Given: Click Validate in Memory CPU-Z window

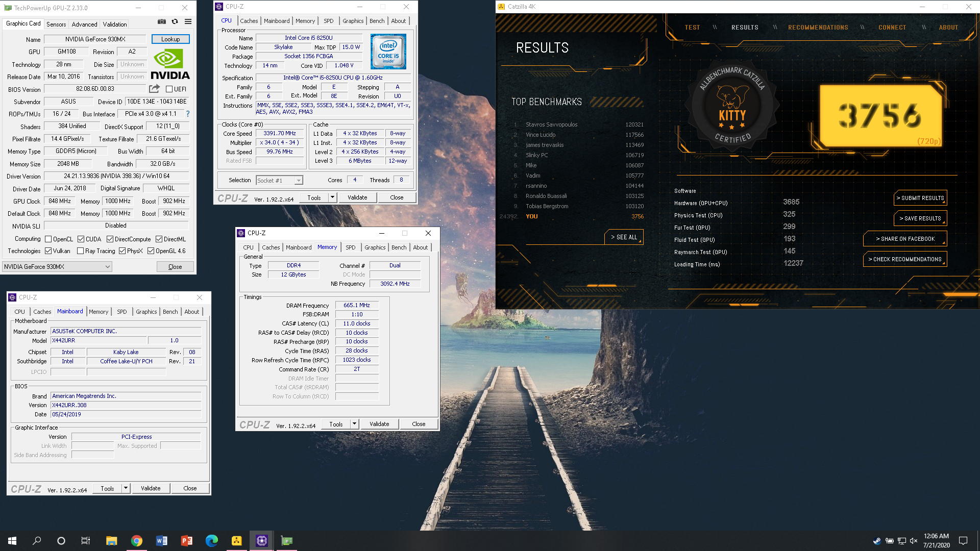Looking at the screenshot, I should (x=379, y=424).
